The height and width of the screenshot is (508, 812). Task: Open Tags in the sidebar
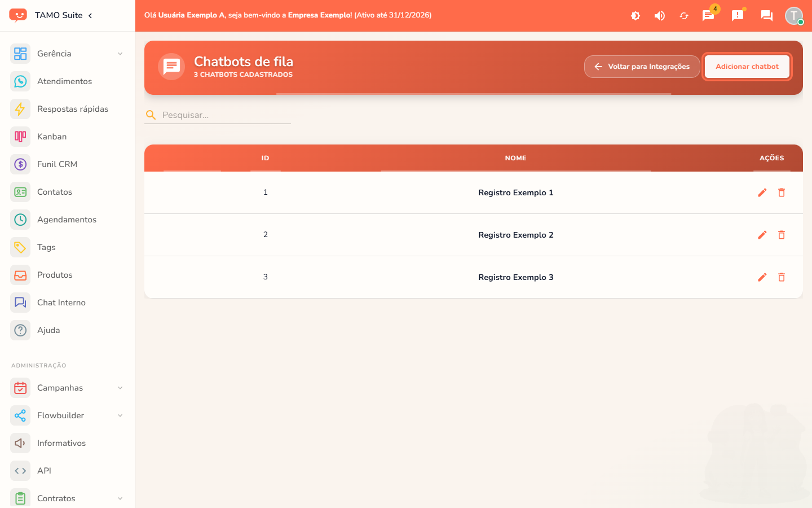[68, 247]
